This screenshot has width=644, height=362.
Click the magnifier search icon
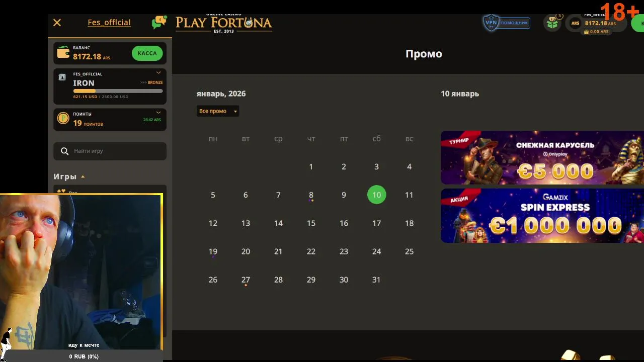(64, 151)
